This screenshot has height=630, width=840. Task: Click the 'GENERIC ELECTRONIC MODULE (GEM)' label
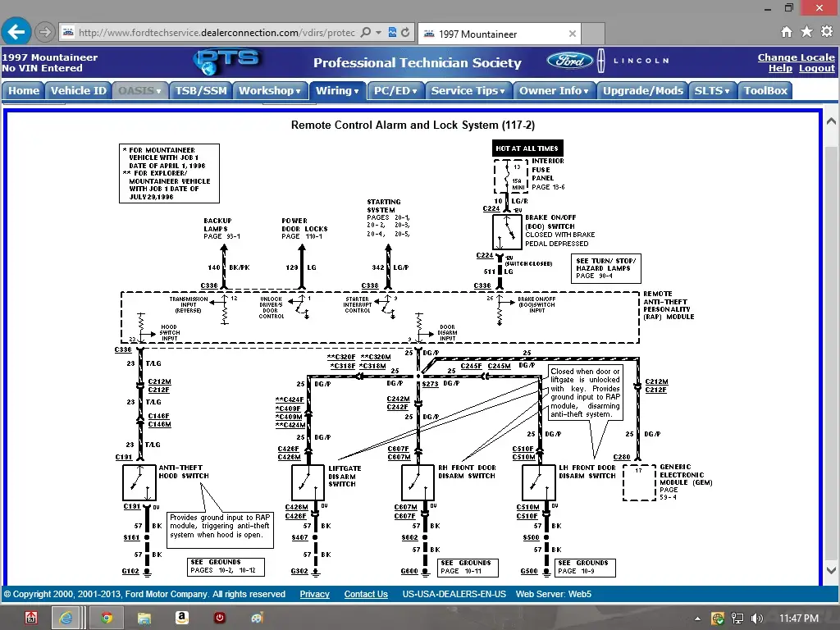point(686,475)
